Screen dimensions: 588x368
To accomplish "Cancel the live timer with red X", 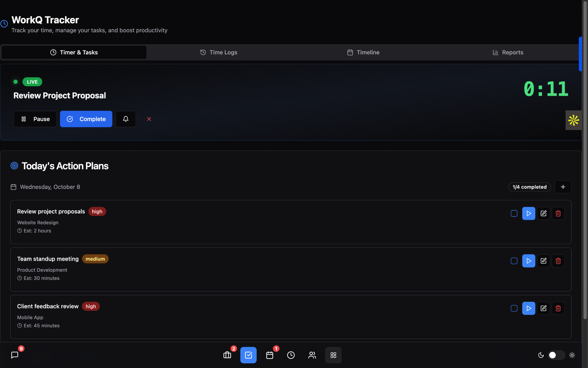I will [149, 119].
